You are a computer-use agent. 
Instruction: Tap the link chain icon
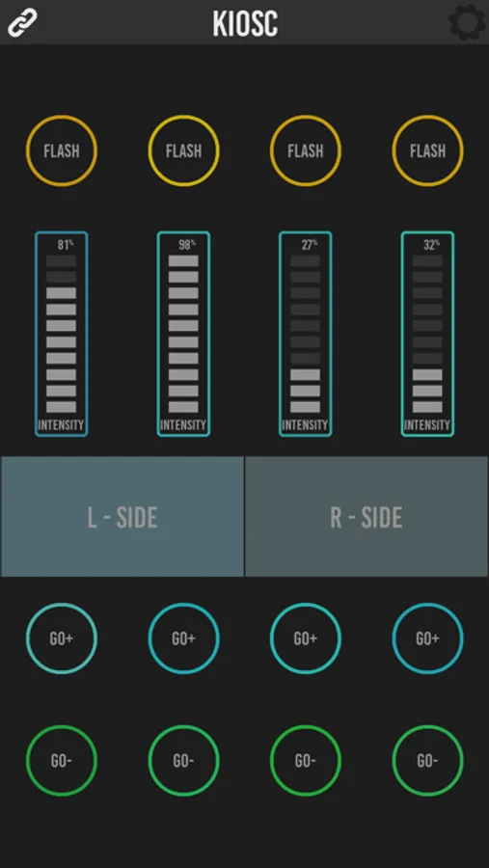(22, 23)
